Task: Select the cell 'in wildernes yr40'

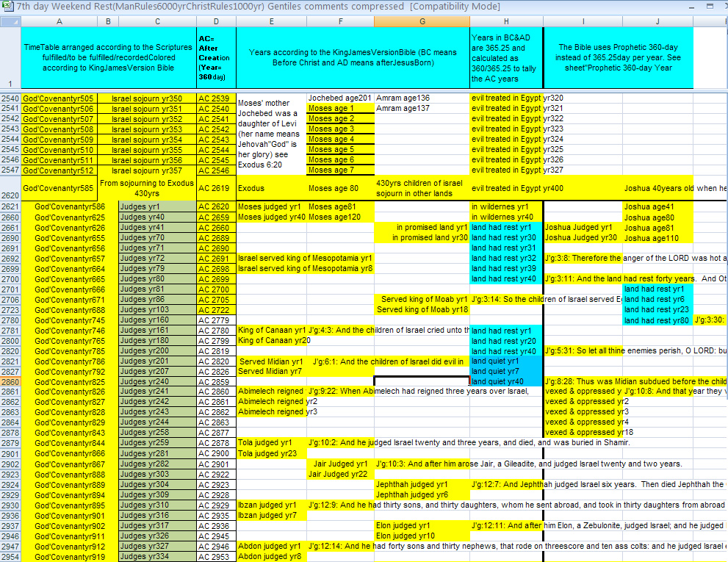Action: point(507,217)
